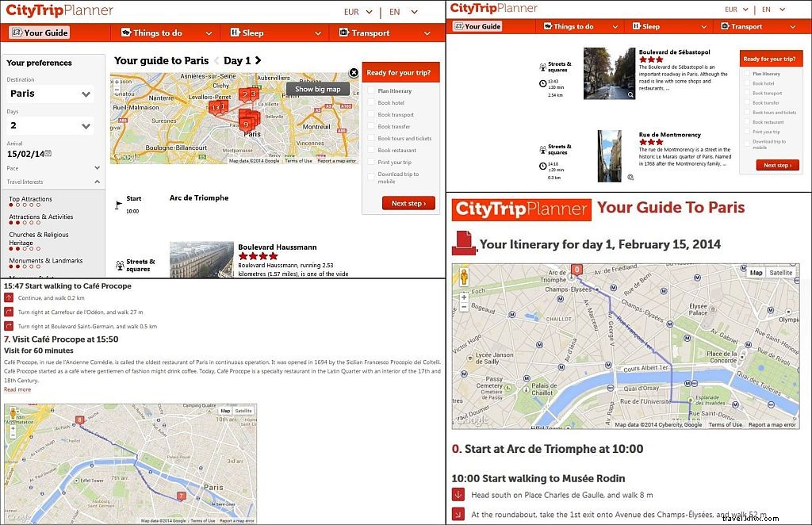
Task: Expand the Pace preference section
Action: coord(53,168)
